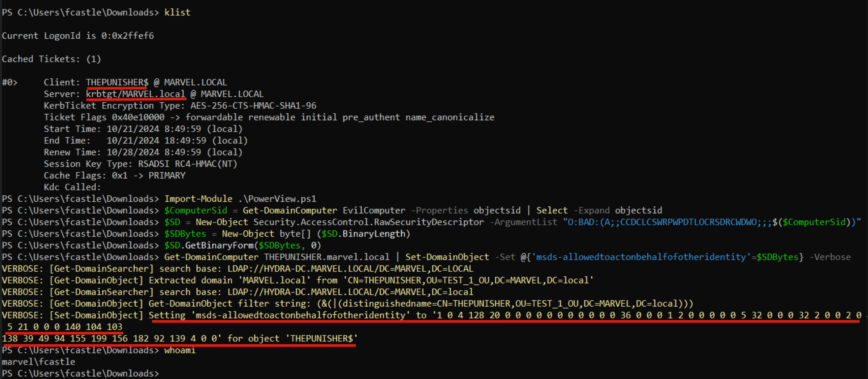Click the Start Time line

click(143, 129)
